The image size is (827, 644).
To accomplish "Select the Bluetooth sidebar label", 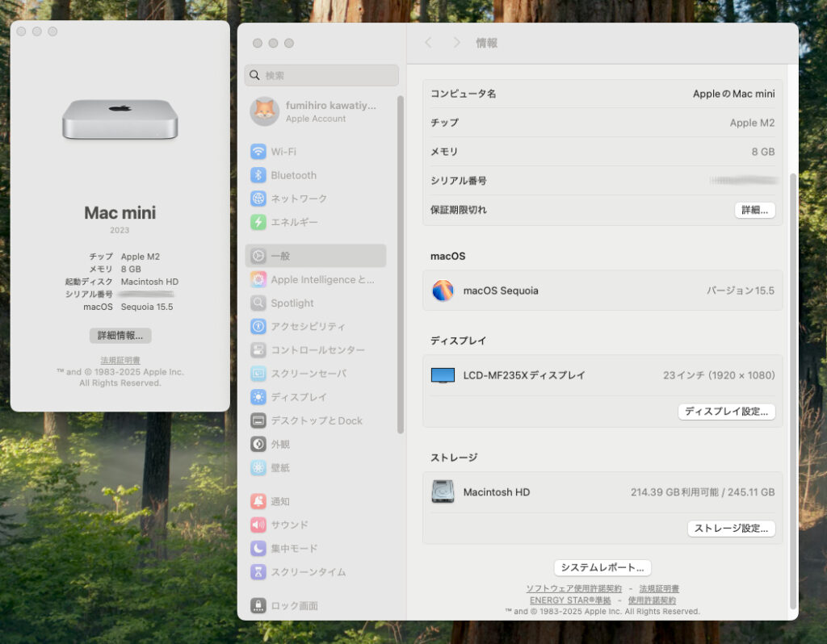I will click(294, 175).
